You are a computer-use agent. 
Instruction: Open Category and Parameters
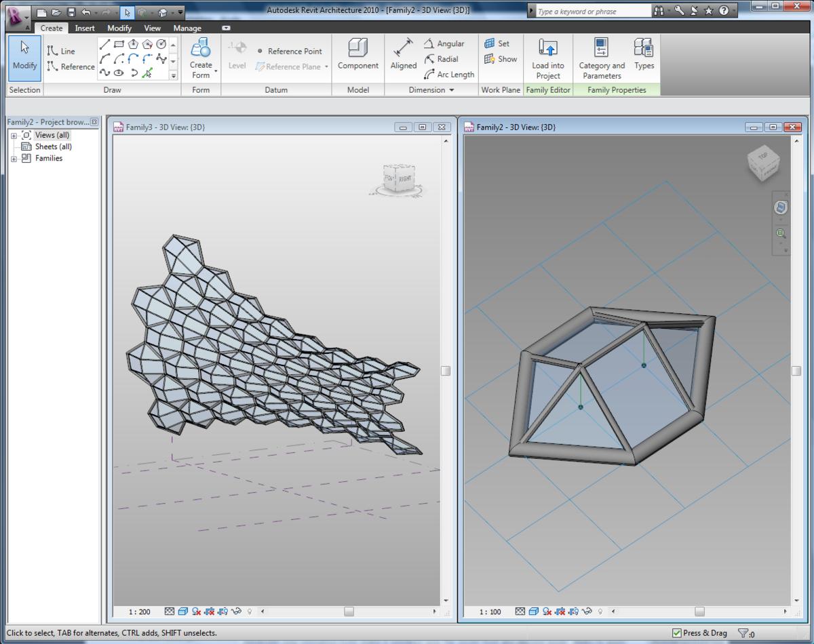click(602, 59)
